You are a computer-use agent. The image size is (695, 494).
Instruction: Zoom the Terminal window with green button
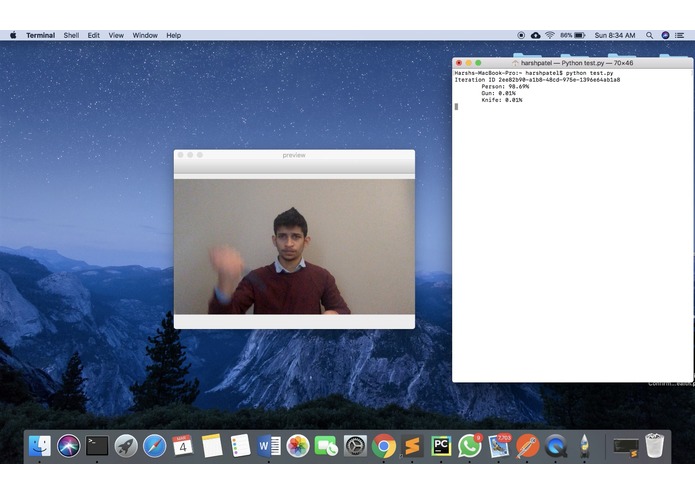coord(478,63)
